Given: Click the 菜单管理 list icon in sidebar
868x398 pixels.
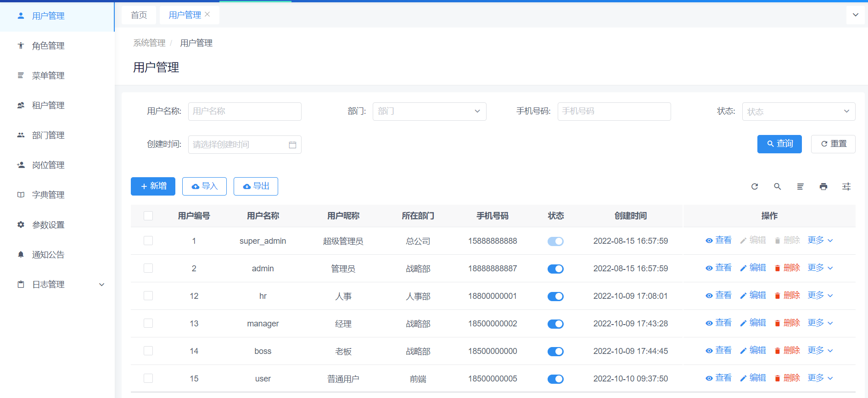Looking at the screenshot, I should (21, 75).
